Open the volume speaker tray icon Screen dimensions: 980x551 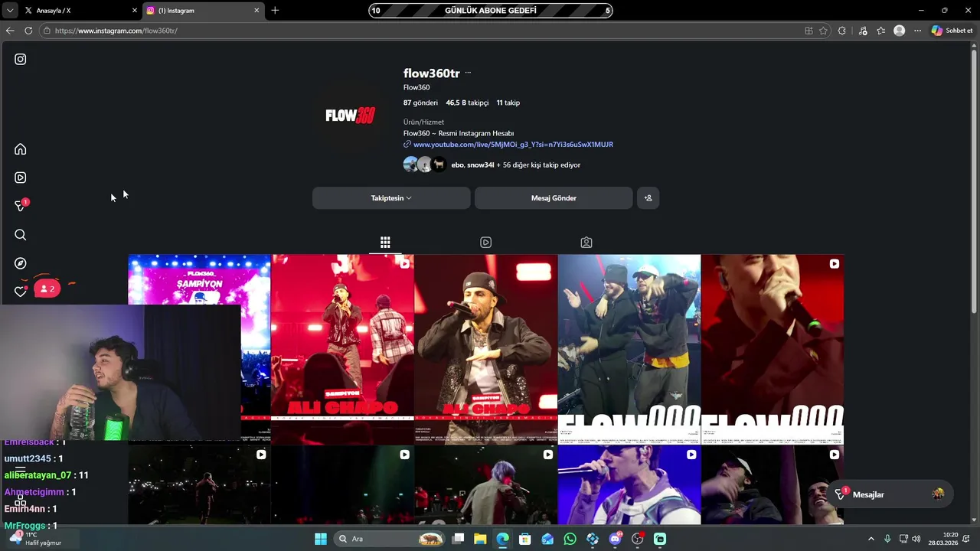pos(916,539)
